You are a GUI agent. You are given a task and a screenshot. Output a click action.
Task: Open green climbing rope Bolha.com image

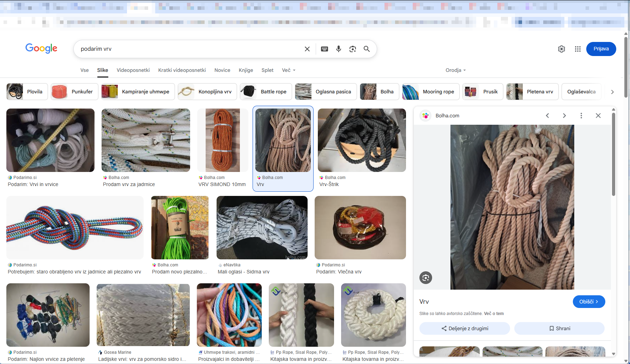[180, 228]
